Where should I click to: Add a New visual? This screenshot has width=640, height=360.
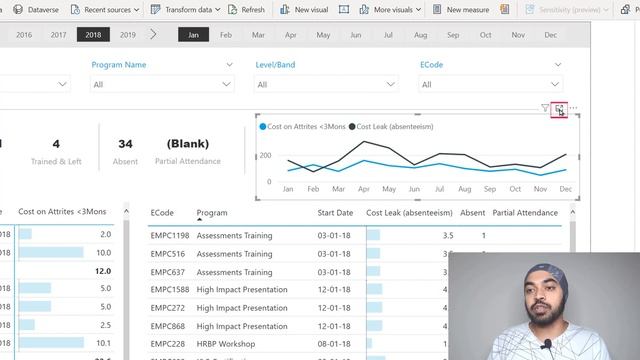[x=304, y=9]
